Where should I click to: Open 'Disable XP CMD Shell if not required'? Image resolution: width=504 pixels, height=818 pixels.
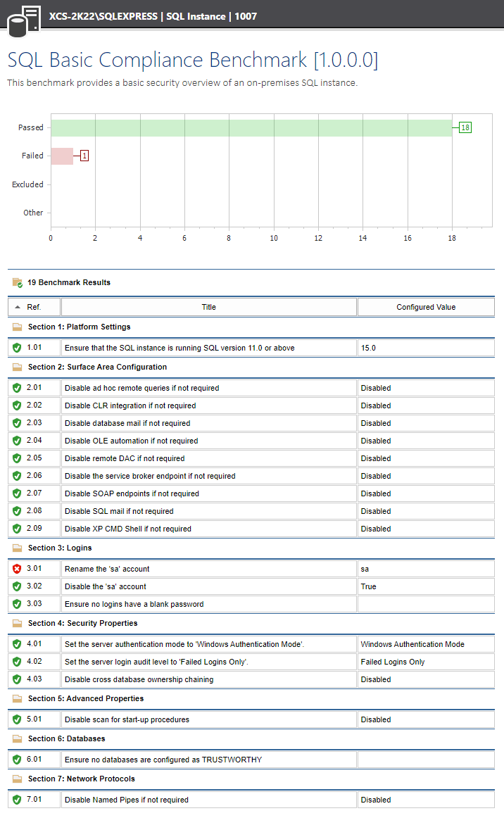(208, 529)
